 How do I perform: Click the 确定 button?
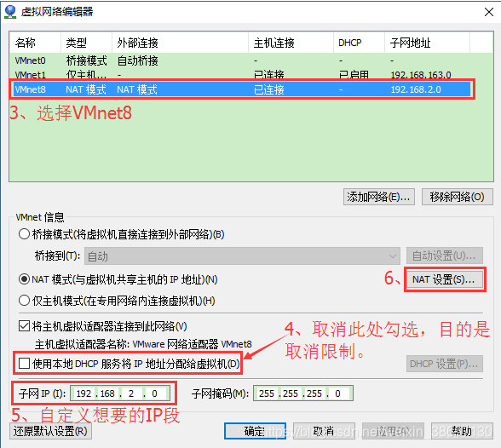tap(255, 431)
